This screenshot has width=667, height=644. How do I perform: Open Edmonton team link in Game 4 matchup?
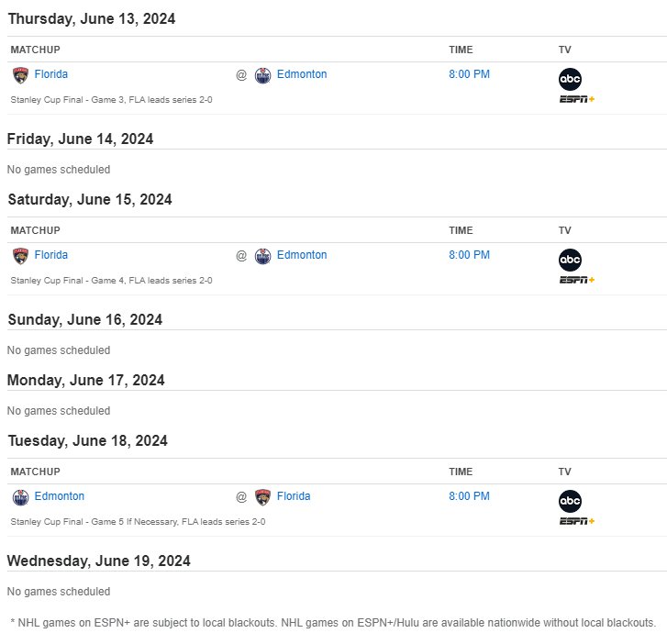point(302,255)
